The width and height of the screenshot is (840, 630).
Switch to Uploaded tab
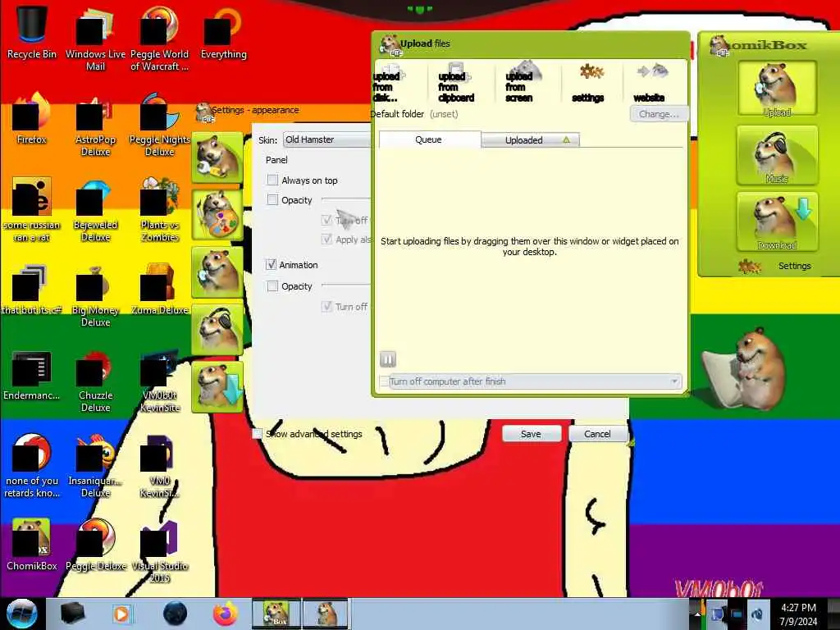531,139
